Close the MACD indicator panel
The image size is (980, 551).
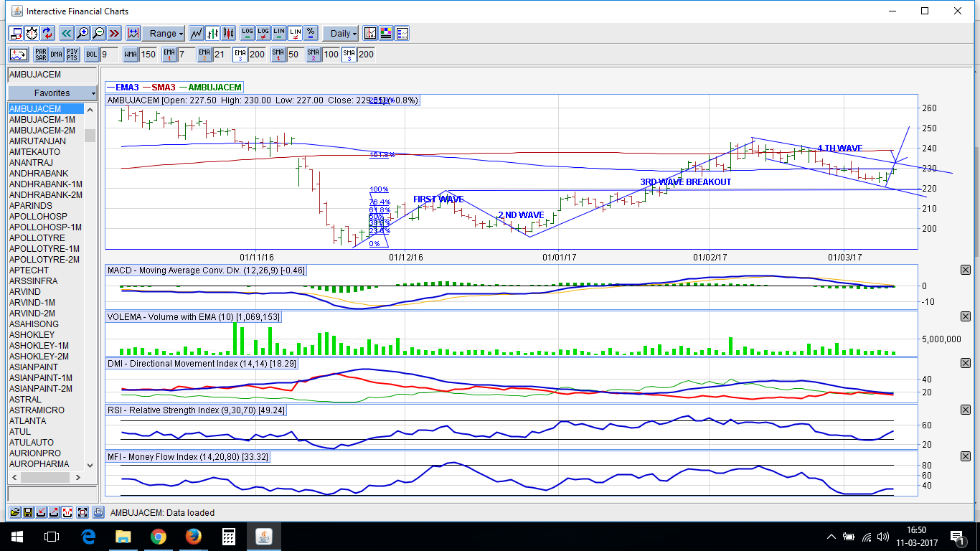click(965, 270)
